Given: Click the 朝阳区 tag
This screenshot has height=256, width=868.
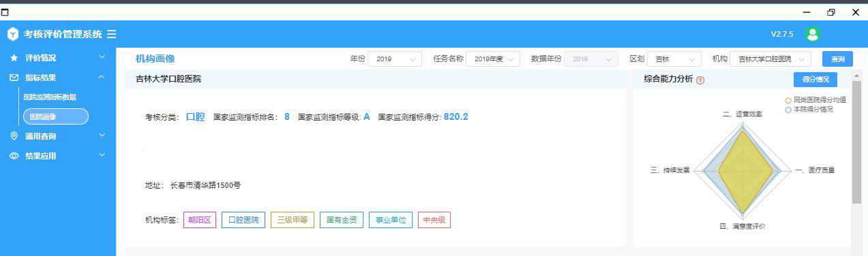Looking at the screenshot, I should pos(200,220).
